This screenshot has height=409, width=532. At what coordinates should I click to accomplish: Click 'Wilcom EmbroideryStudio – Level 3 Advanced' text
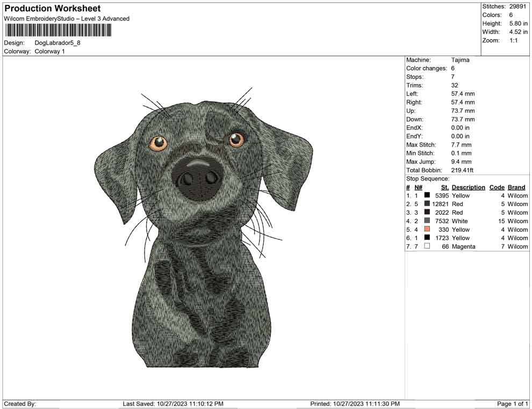coord(67,19)
